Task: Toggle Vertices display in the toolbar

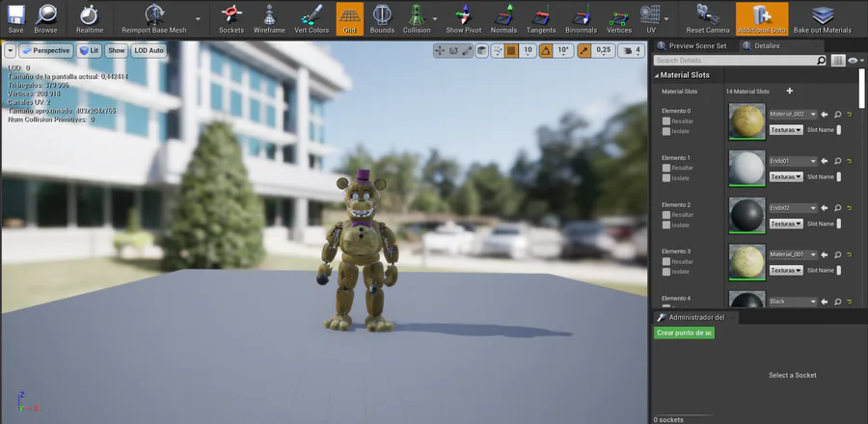Action: pos(619,19)
